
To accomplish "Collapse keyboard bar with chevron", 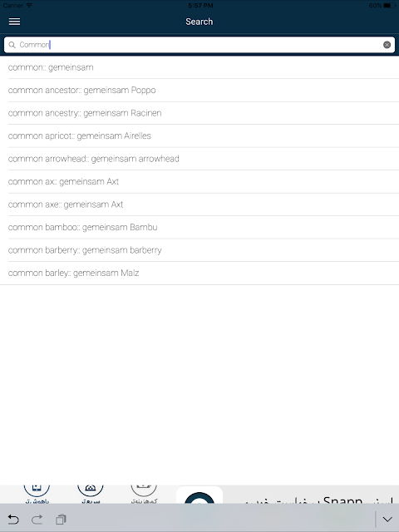I will coord(387,520).
